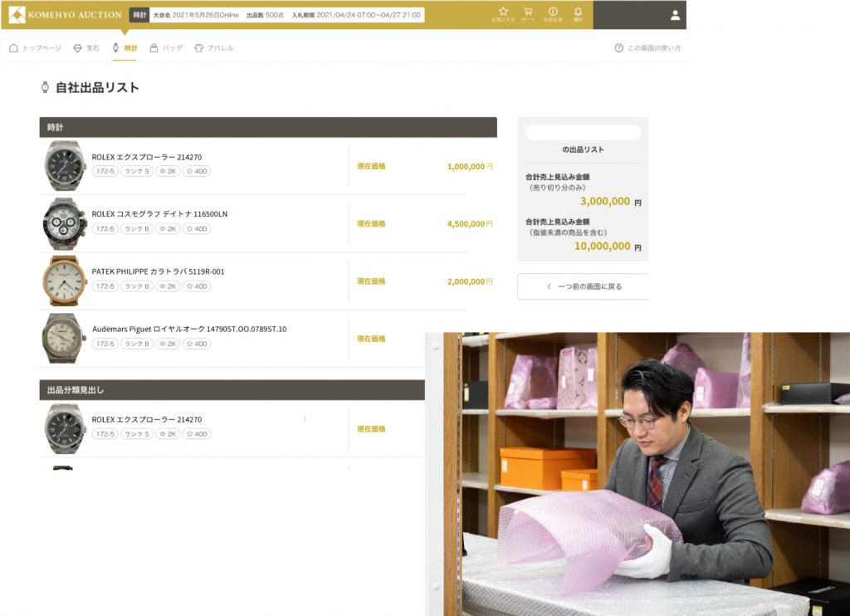Click the 自社出品リスト page heading

98,87
